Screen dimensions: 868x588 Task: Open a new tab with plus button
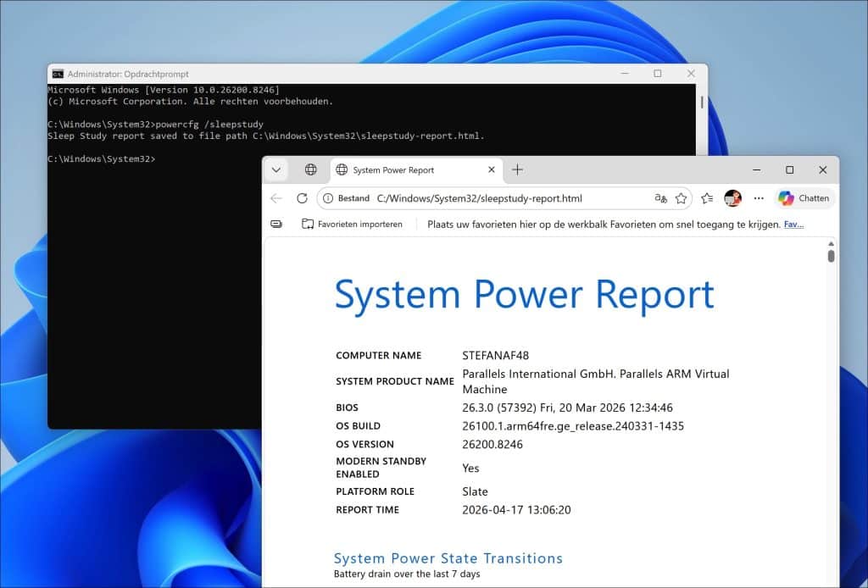(517, 169)
